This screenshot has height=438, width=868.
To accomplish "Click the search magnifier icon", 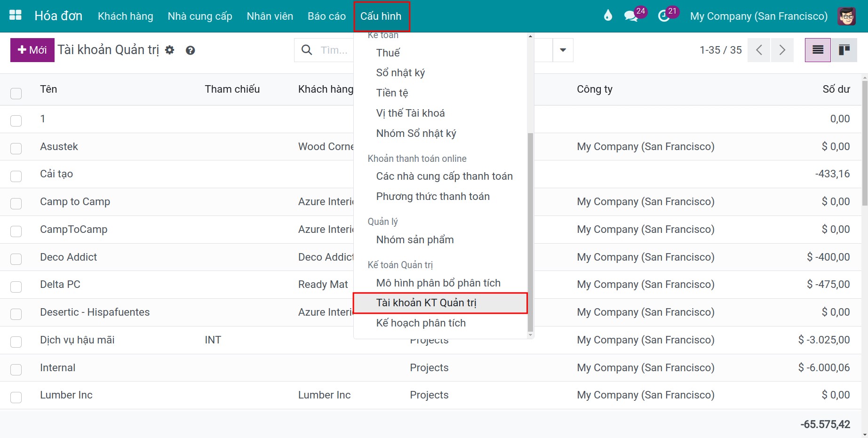I will click(307, 50).
